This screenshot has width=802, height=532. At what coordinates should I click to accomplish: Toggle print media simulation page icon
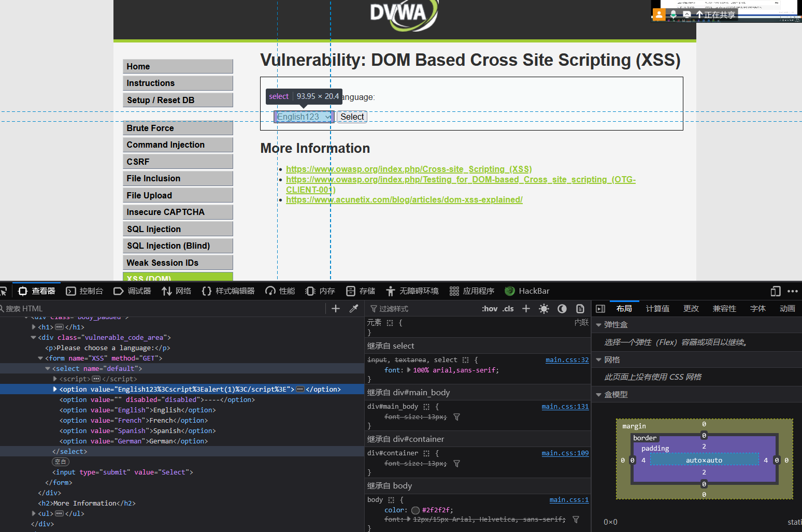580,309
